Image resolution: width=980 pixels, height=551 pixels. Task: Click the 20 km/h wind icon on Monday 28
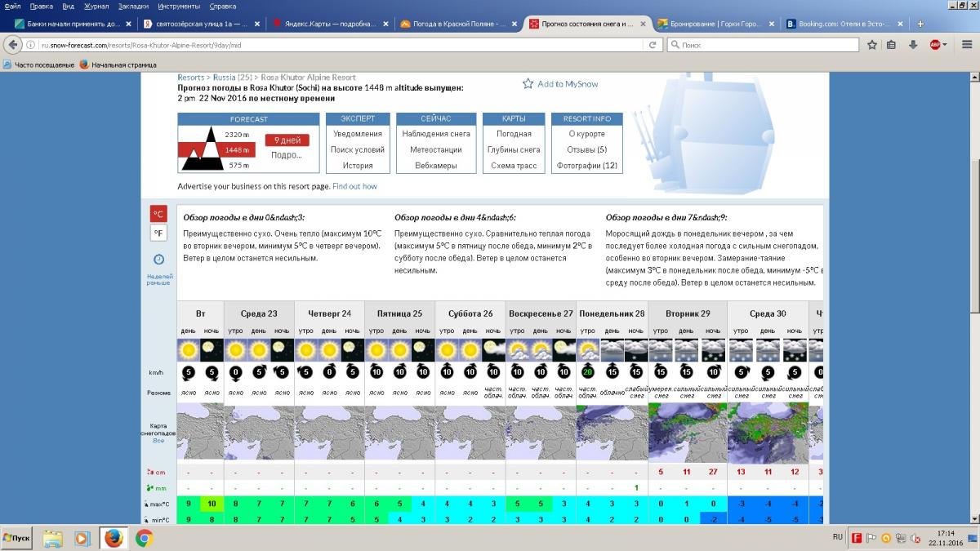[x=588, y=374]
